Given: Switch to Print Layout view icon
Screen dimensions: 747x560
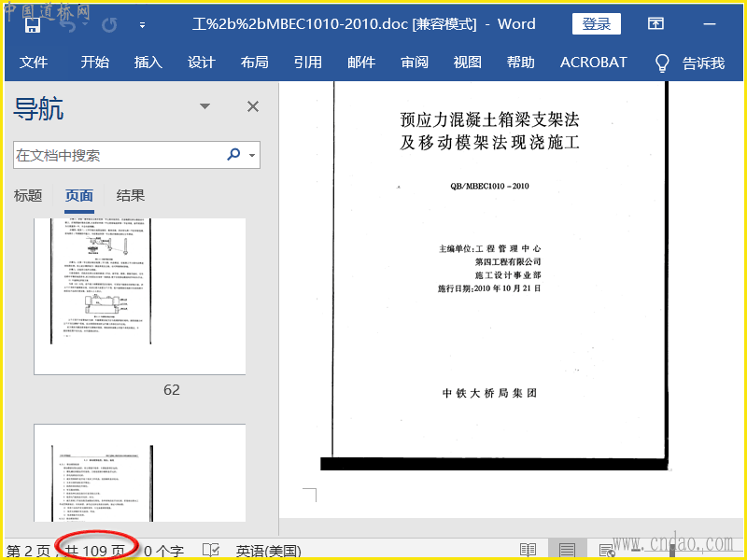Looking at the screenshot, I should 567,550.
